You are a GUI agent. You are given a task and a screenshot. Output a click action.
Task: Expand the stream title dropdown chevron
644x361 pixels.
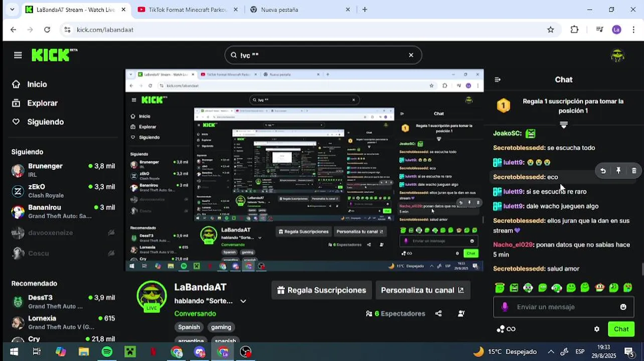(x=243, y=301)
